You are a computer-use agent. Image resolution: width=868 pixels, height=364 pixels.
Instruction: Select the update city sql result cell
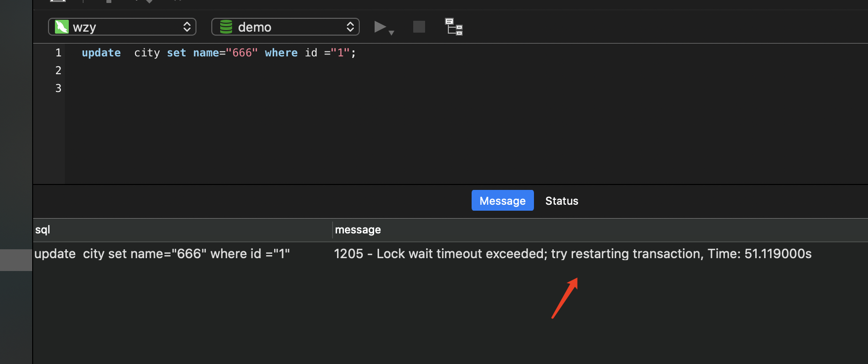click(162, 254)
